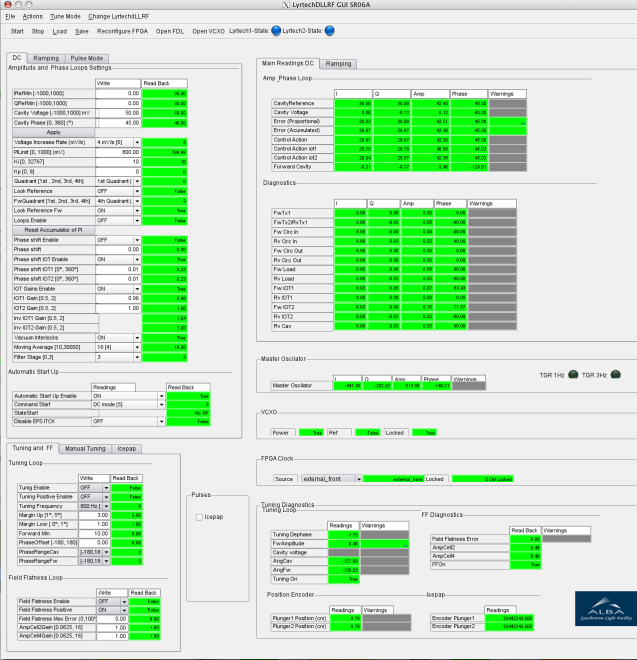Open Voltage Increase Rate dropdown
Viewport: 637px width, 660px height.
pyautogui.click(x=118, y=142)
